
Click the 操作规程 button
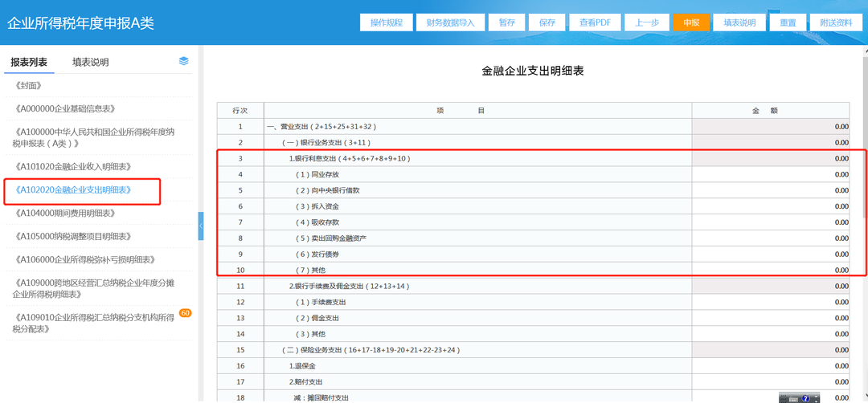(386, 22)
